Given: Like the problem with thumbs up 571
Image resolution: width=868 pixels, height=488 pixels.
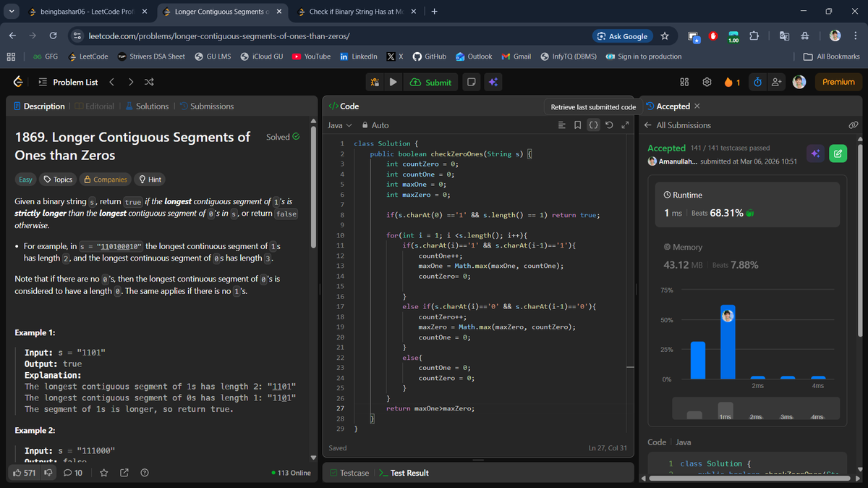Looking at the screenshot, I should click(x=25, y=473).
